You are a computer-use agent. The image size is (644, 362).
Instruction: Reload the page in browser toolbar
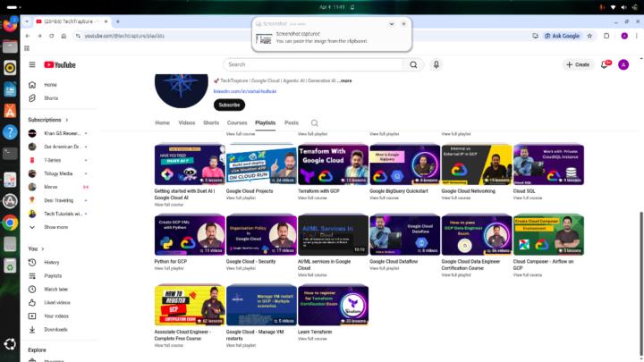coord(51,36)
